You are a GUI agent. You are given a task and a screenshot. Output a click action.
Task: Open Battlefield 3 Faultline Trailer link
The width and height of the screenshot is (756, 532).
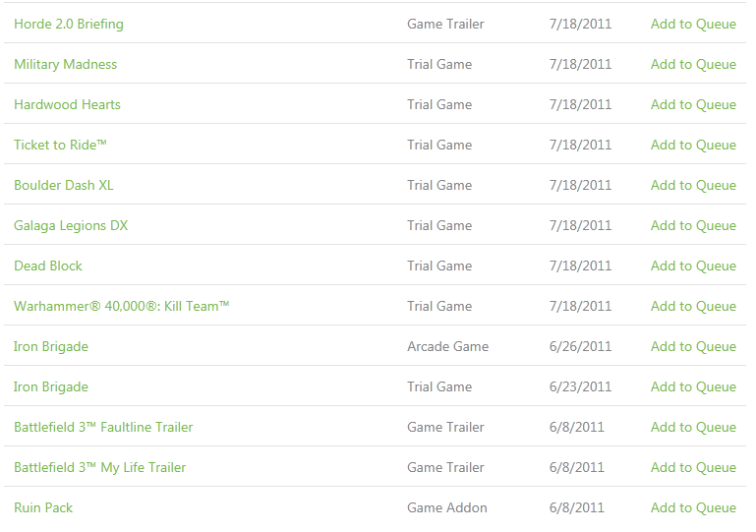pos(103,428)
